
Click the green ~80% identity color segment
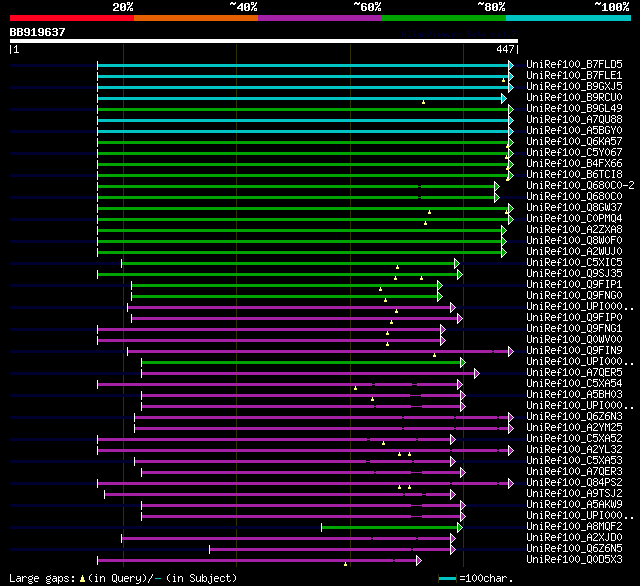coord(444,18)
